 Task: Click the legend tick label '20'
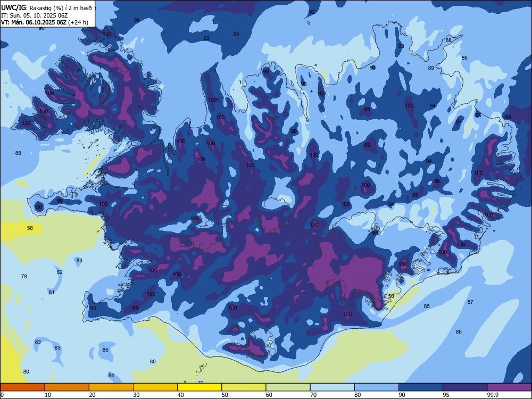click(x=92, y=395)
